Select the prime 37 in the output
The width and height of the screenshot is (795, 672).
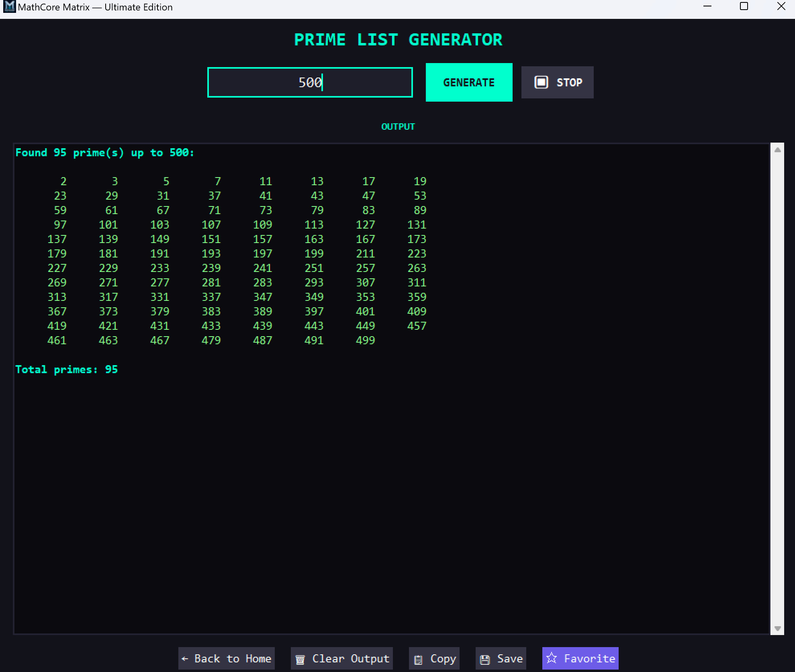pyautogui.click(x=214, y=196)
